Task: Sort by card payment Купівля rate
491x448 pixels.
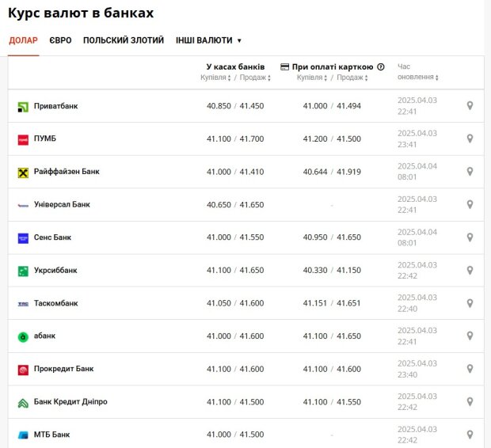Action: click(312, 78)
